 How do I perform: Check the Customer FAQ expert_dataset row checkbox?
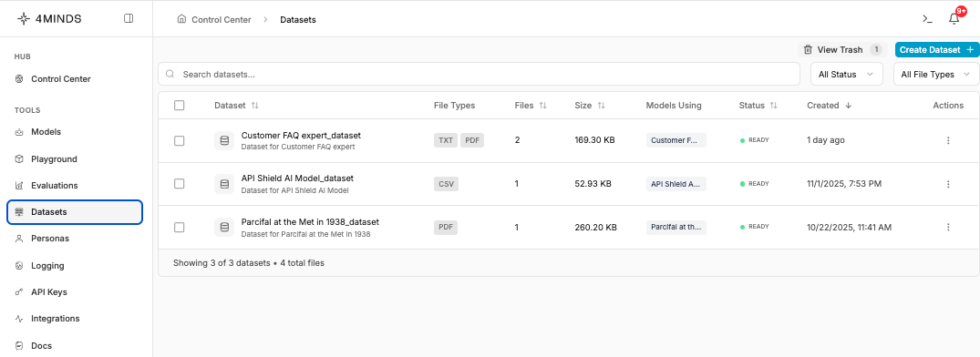point(180,140)
